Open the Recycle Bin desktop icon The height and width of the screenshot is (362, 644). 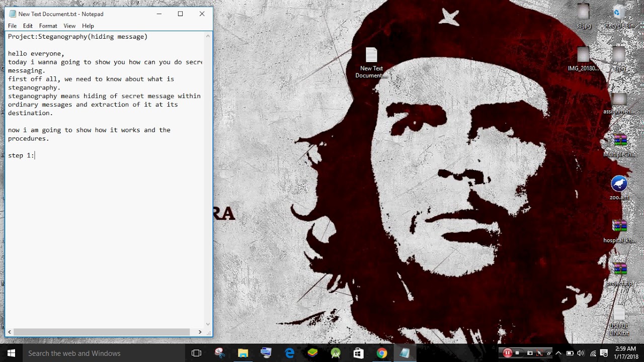tap(619, 14)
